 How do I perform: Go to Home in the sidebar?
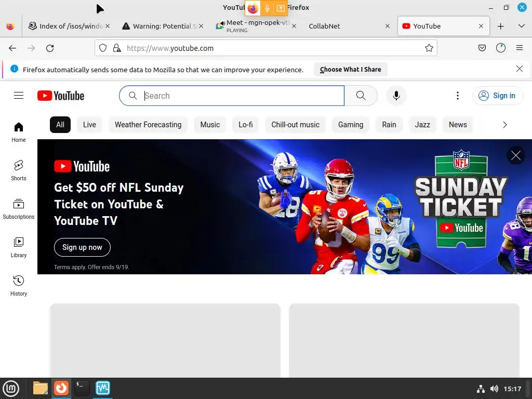pyautogui.click(x=19, y=132)
